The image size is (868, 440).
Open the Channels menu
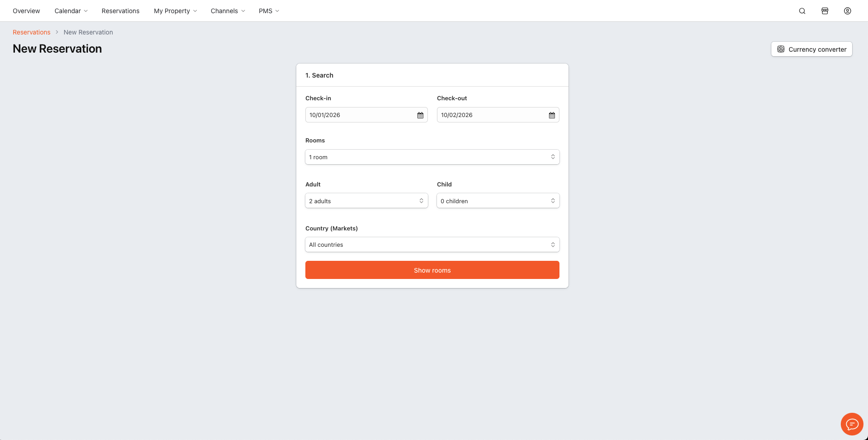[228, 11]
